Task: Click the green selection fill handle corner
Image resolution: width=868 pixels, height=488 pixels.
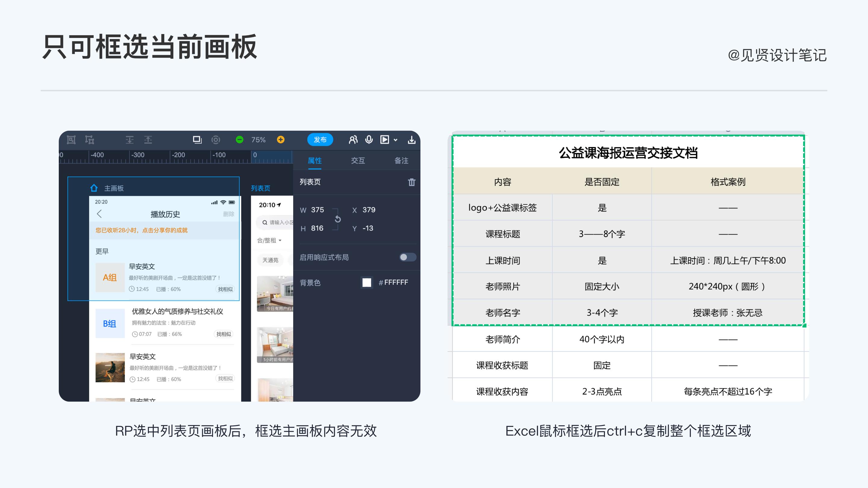Action: (804, 325)
